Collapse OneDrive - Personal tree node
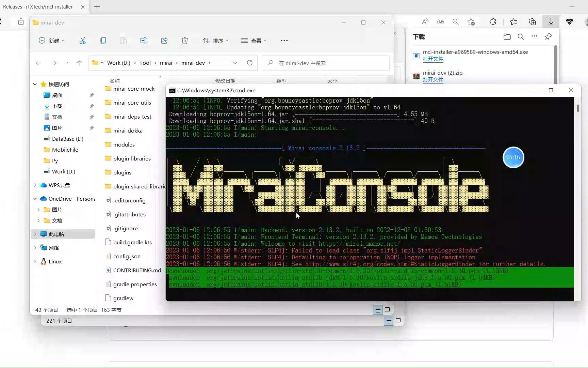The width and height of the screenshot is (588, 368). (35, 199)
